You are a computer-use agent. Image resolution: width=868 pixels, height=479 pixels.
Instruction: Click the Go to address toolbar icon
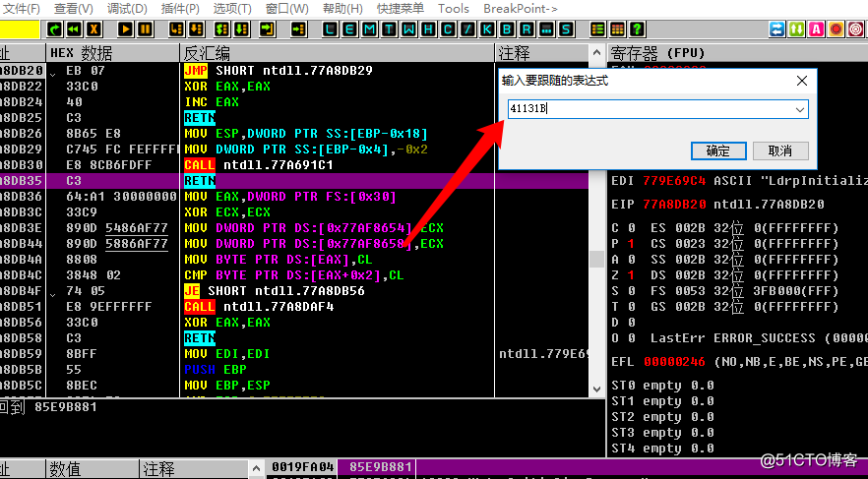point(299,30)
